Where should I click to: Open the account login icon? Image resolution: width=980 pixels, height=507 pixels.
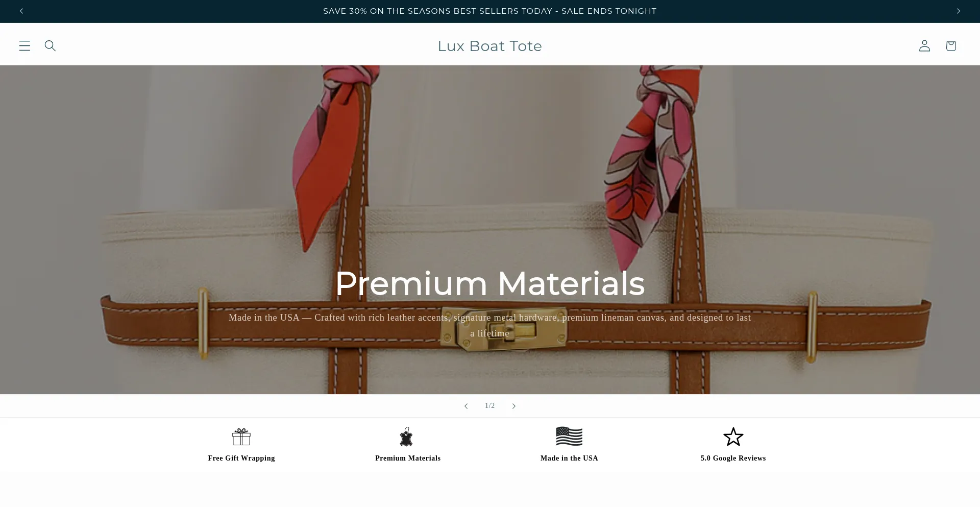coord(924,46)
